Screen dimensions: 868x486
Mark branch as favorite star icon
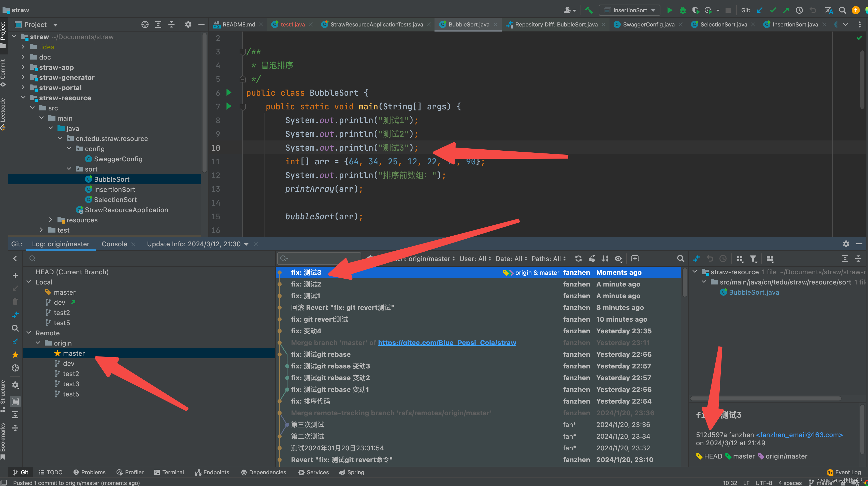[15, 354]
